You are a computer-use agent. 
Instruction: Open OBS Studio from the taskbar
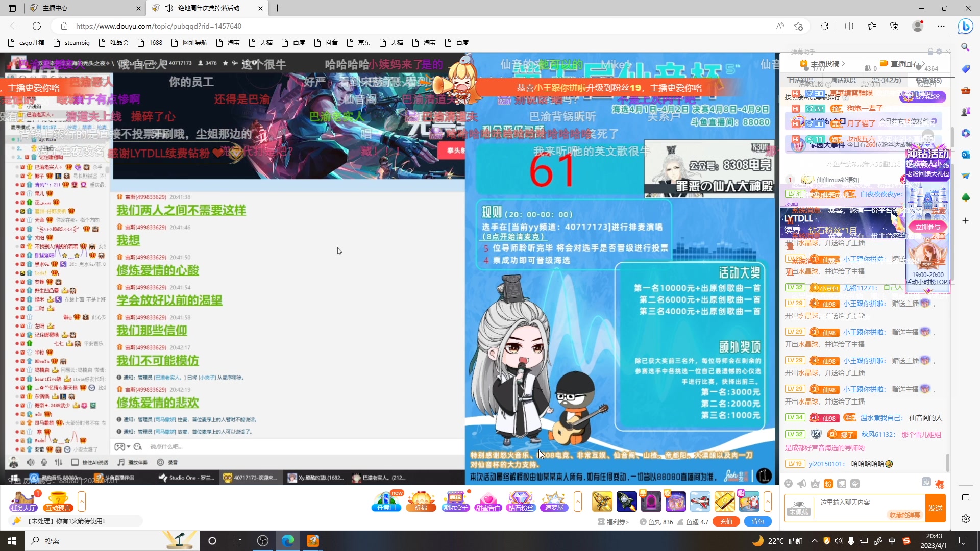coord(263,541)
